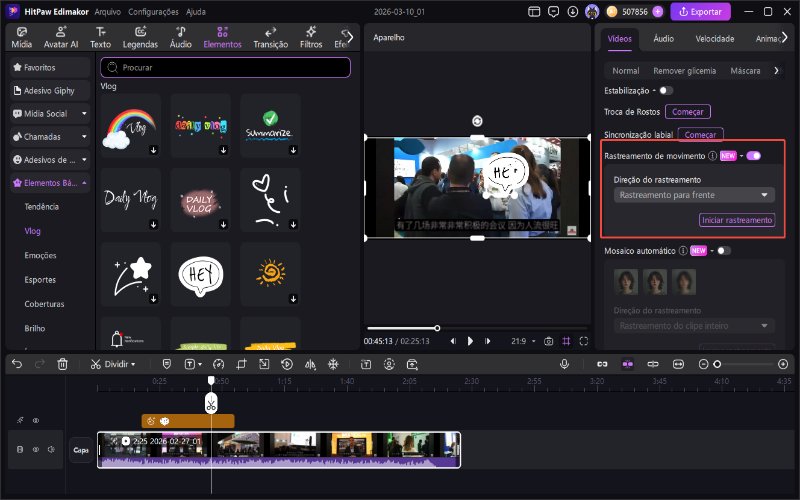Open the Configurações menu

coord(153,12)
